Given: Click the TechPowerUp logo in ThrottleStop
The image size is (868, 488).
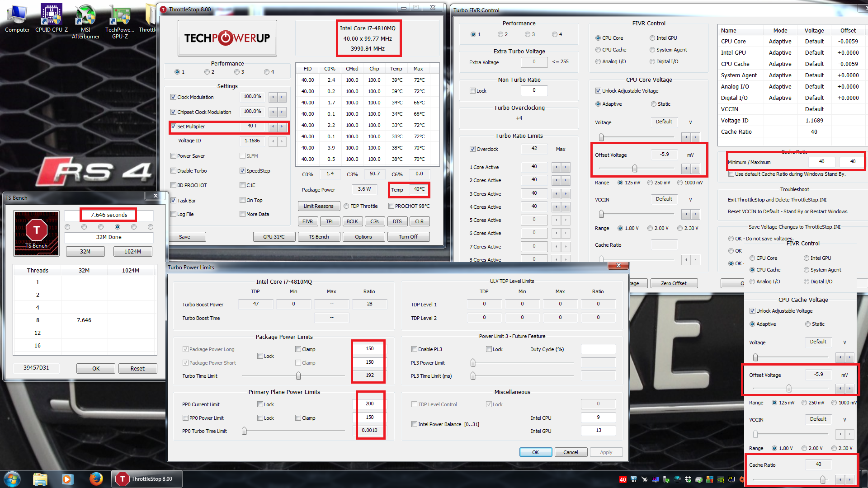Looking at the screenshot, I should tap(227, 38).
